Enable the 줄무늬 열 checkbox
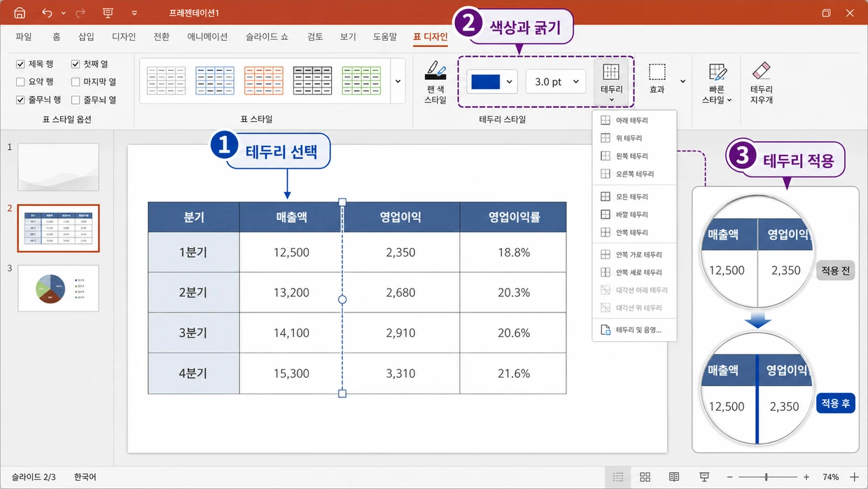The height and width of the screenshot is (489, 868). 76,100
